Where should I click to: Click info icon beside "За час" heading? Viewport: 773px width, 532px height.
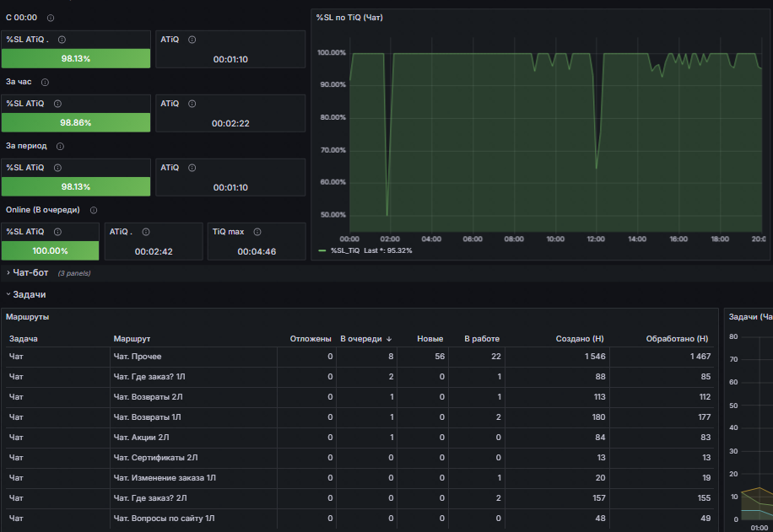45,83
